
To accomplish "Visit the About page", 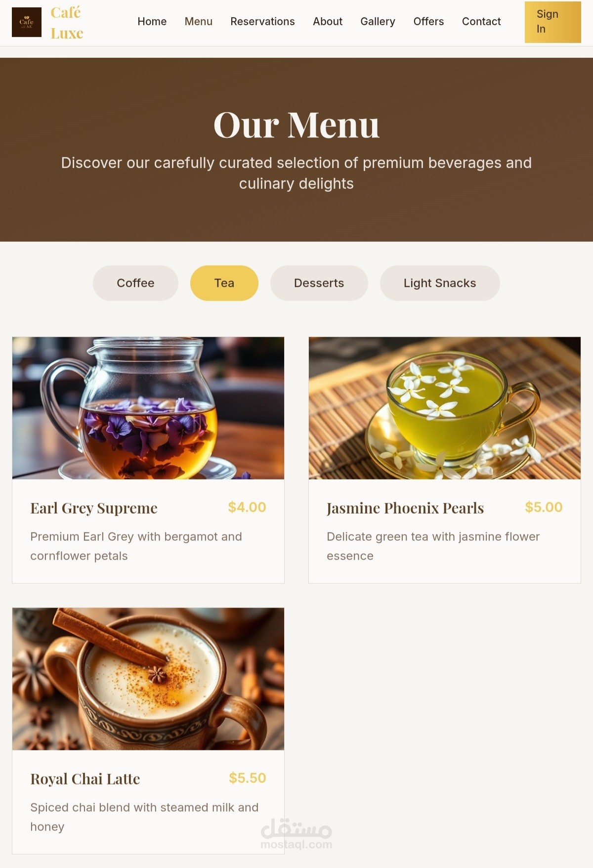I will (x=328, y=22).
